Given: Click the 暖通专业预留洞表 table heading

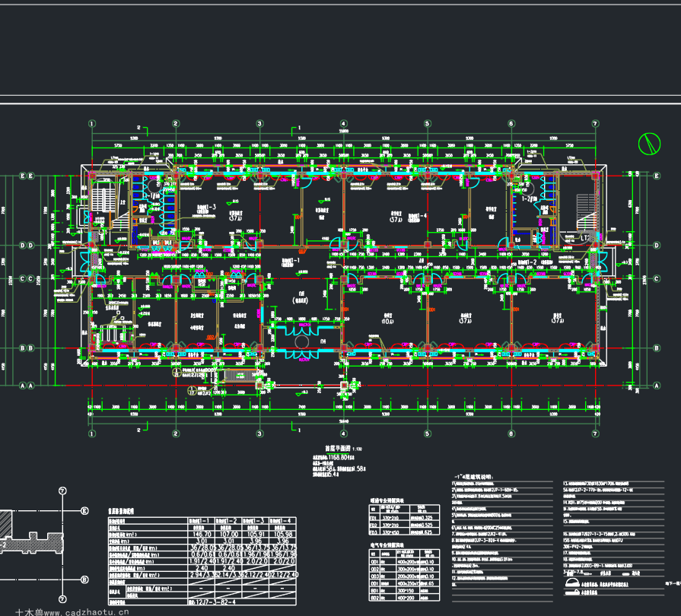Looking at the screenshot, I should [x=387, y=500].
